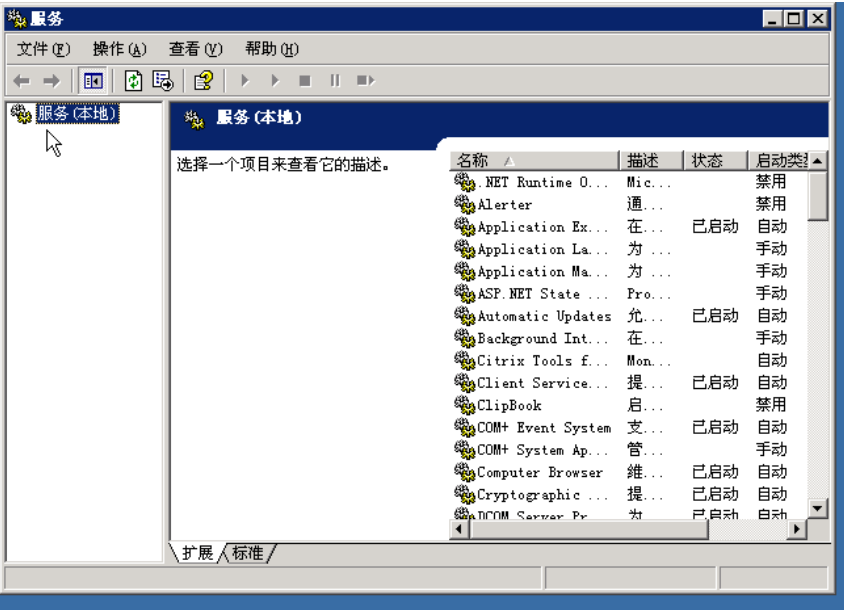844x610 pixels.
Task: Select the Computer Browser service name
Action: [540, 473]
